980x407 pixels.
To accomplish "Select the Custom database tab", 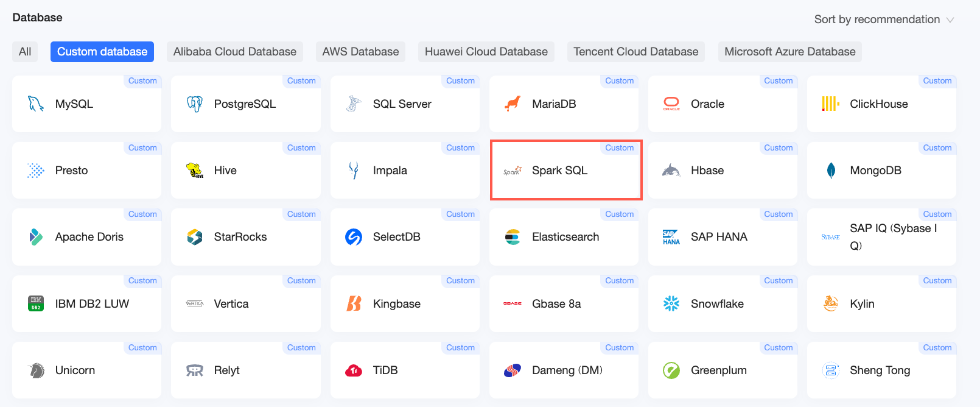I will tap(102, 52).
